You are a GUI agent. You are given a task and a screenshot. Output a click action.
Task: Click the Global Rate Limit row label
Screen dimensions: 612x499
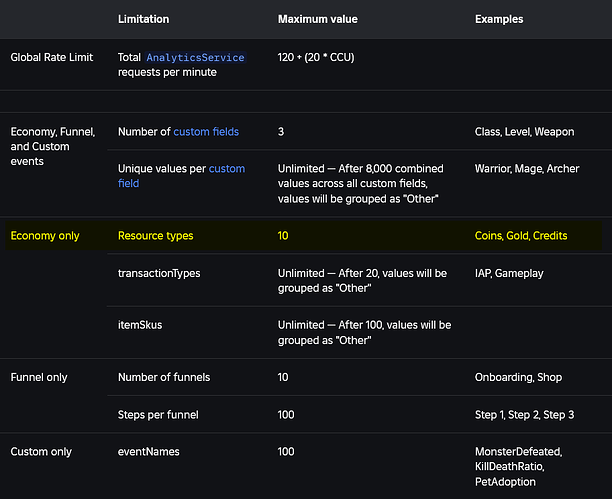pyautogui.click(x=52, y=57)
